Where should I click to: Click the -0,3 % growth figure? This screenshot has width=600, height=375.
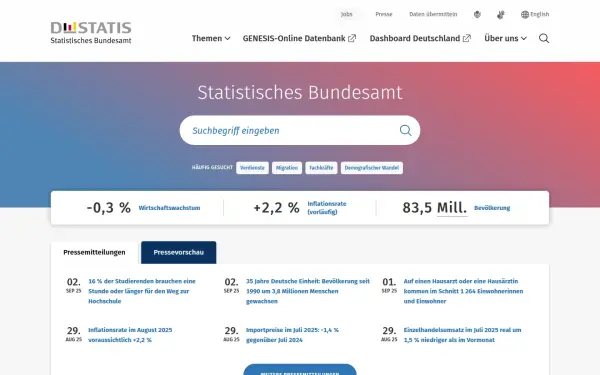coord(109,208)
